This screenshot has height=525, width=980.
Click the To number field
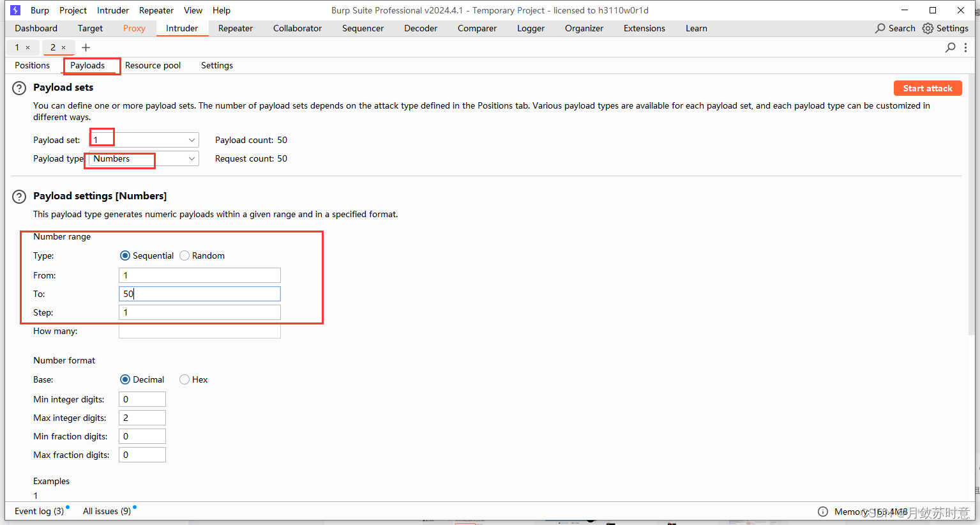200,294
